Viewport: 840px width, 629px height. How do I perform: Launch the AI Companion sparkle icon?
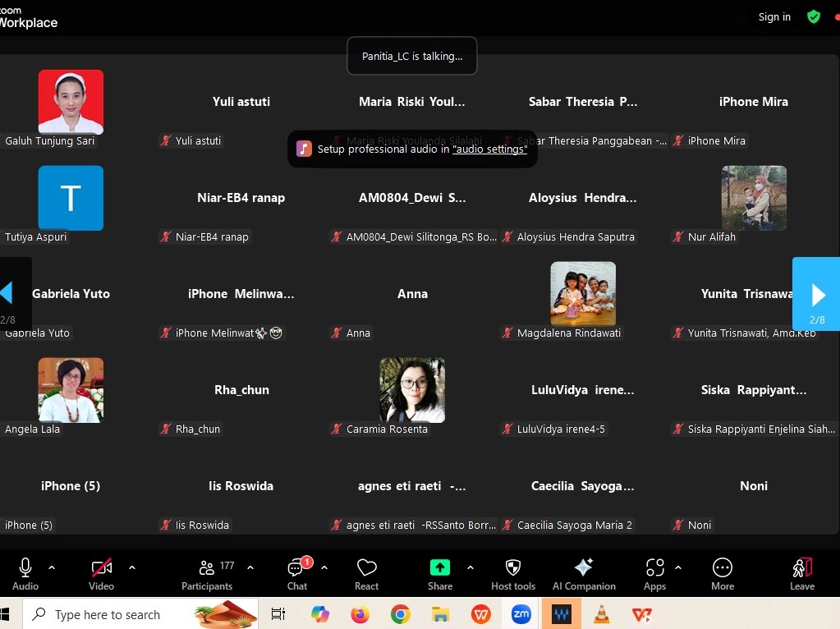coord(584,568)
